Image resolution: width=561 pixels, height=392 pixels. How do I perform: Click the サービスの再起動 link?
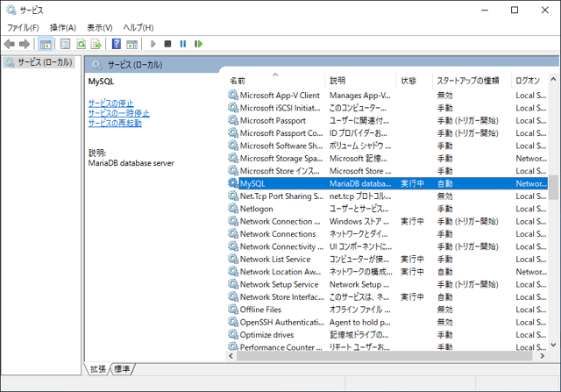(115, 123)
